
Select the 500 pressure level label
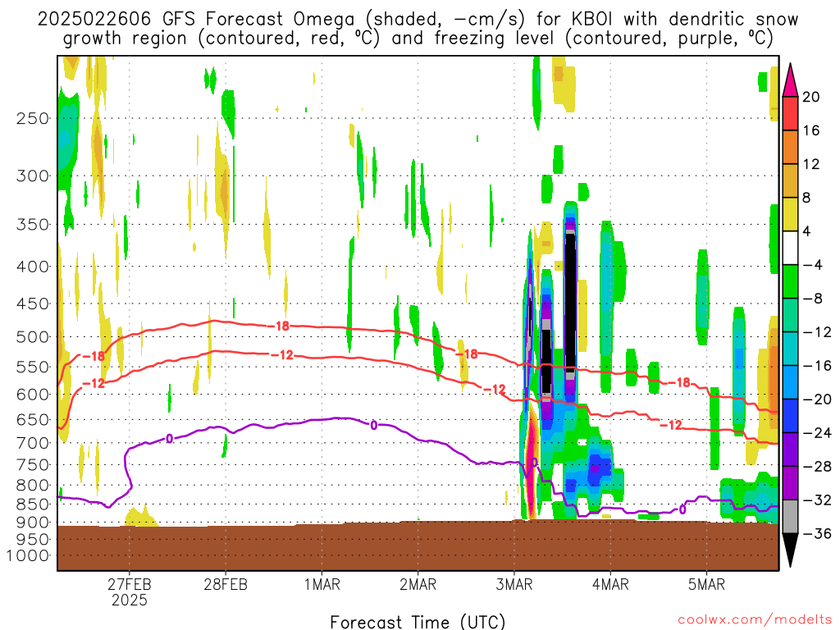(x=33, y=337)
